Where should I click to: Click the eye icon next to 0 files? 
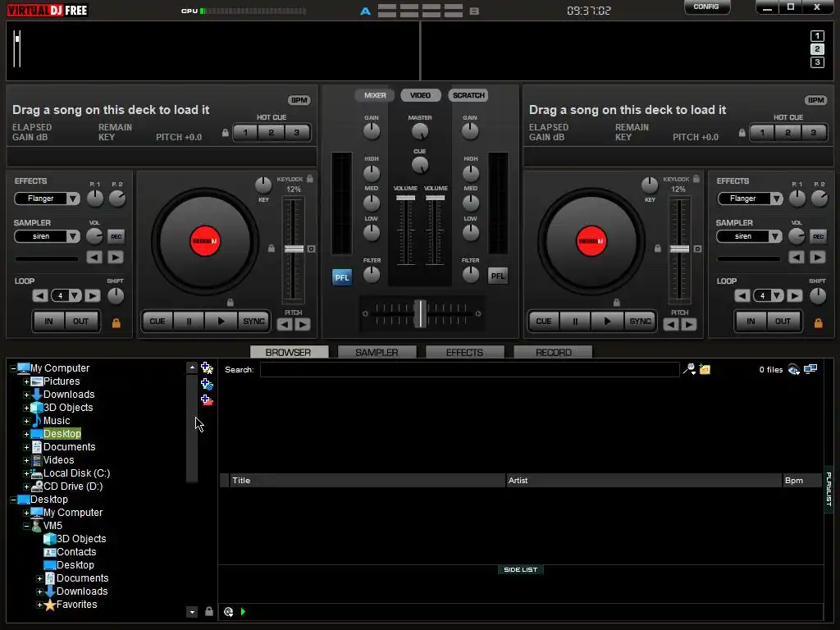click(794, 369)
